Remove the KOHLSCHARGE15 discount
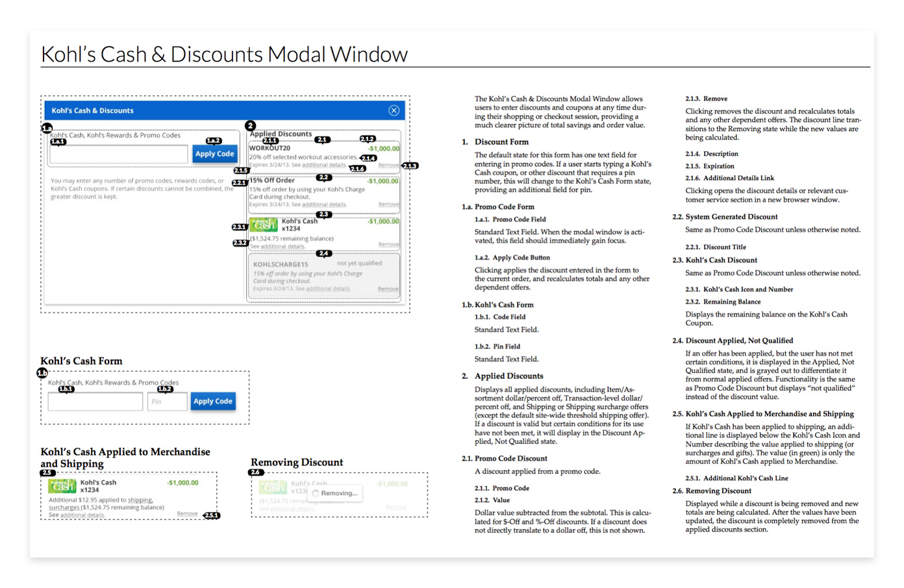 [388, 289]
